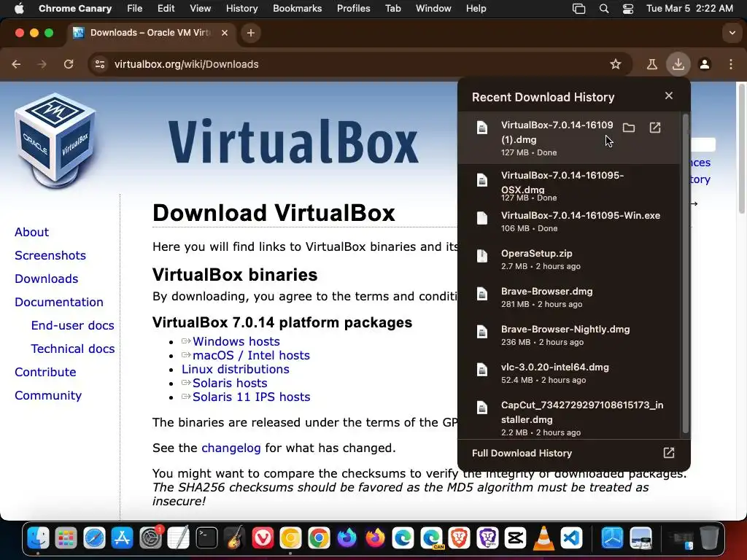Close the Downloads – Oracle VM tab
The width and height of the screenshot is (747, 560).
(225, 33)
